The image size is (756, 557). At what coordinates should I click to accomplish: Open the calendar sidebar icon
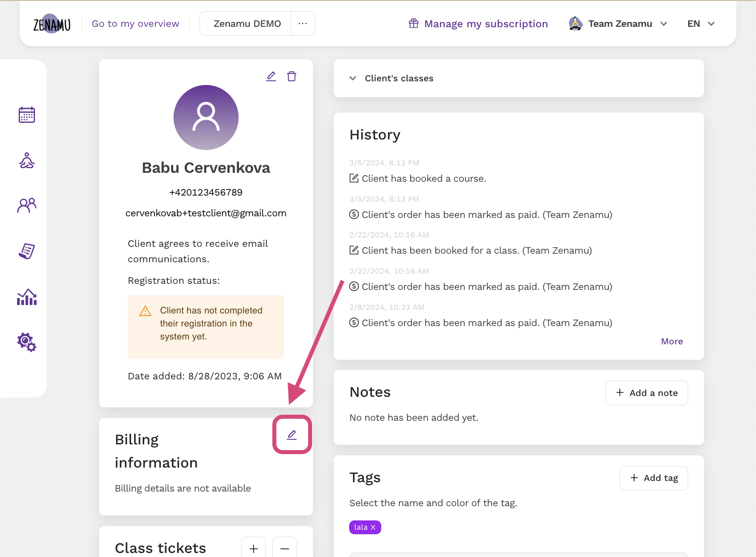(x=27, y=115)
